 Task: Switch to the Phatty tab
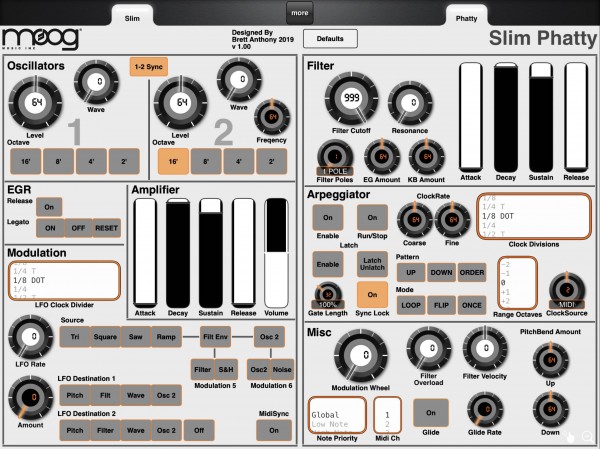point(466,18)
